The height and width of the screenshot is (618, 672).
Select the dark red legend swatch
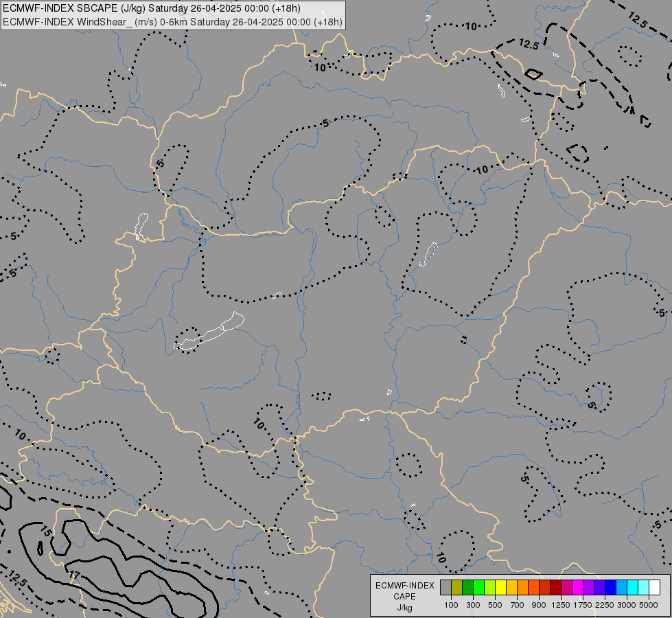(556, 587)
